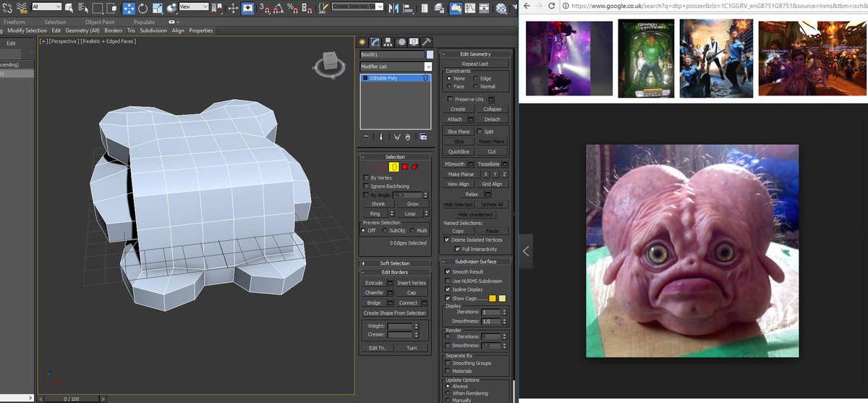Tick the Preserve UVs checkbox
This screenshot has width=868, height=403.
(x=450, y=99)
